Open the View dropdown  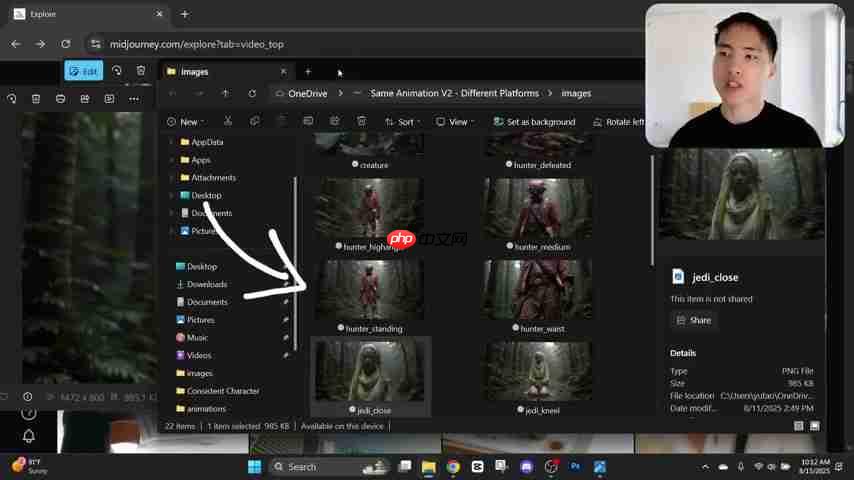coord(455,122)
